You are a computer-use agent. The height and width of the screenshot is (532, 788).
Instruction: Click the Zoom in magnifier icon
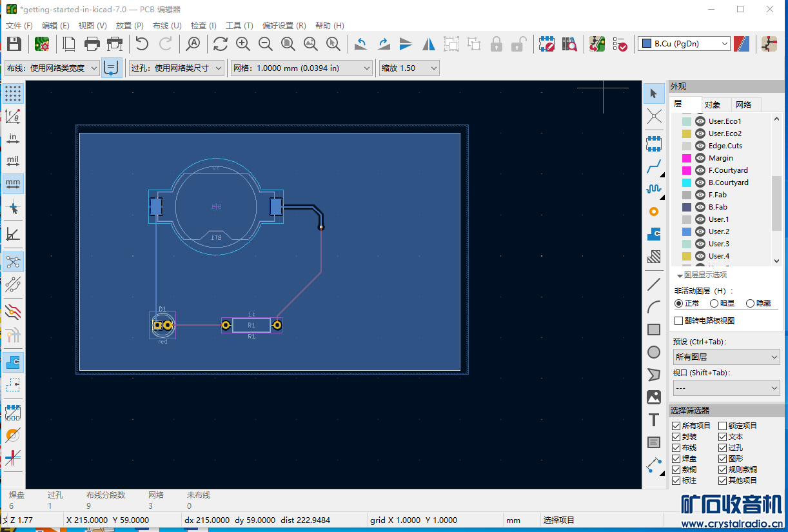[x=242, y=44]
